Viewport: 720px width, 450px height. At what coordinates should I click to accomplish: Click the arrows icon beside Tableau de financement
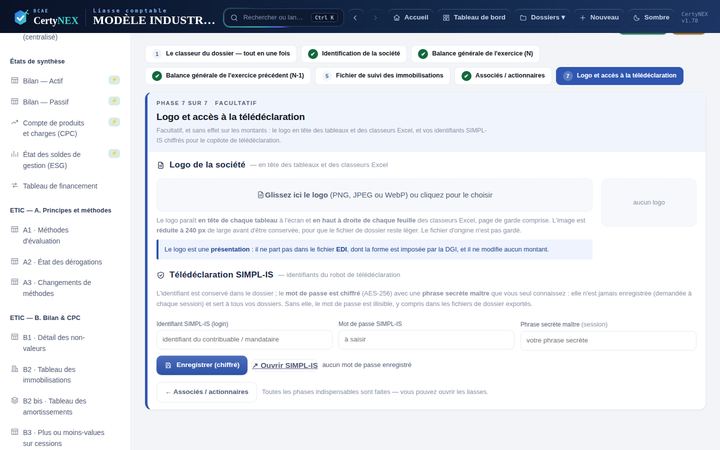15,186
